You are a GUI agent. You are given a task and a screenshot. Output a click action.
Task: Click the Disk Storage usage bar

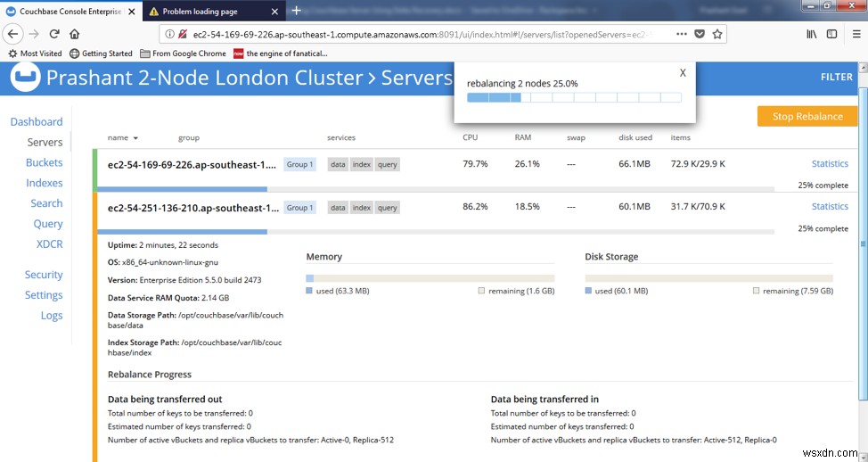708,278
